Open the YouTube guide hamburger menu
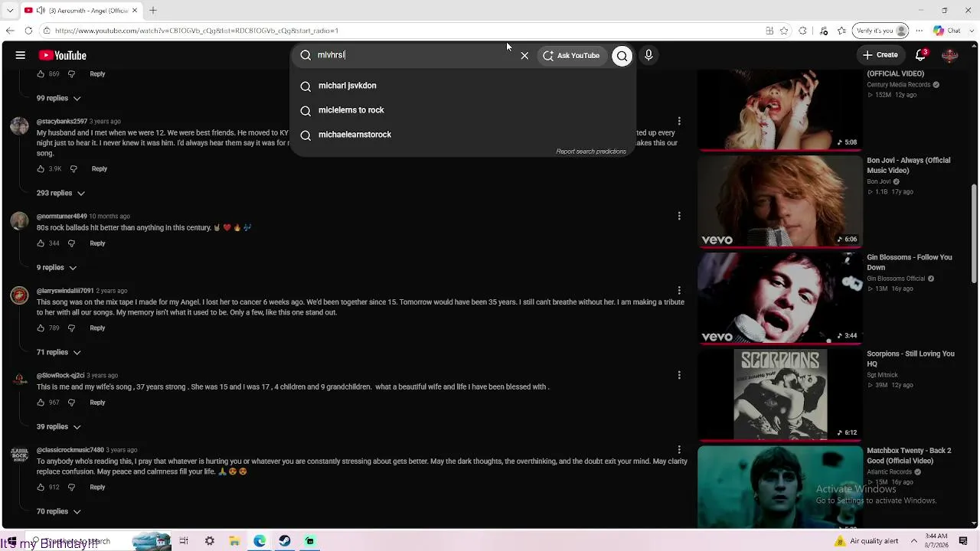The image size is (980, 551). click(21, 55)
